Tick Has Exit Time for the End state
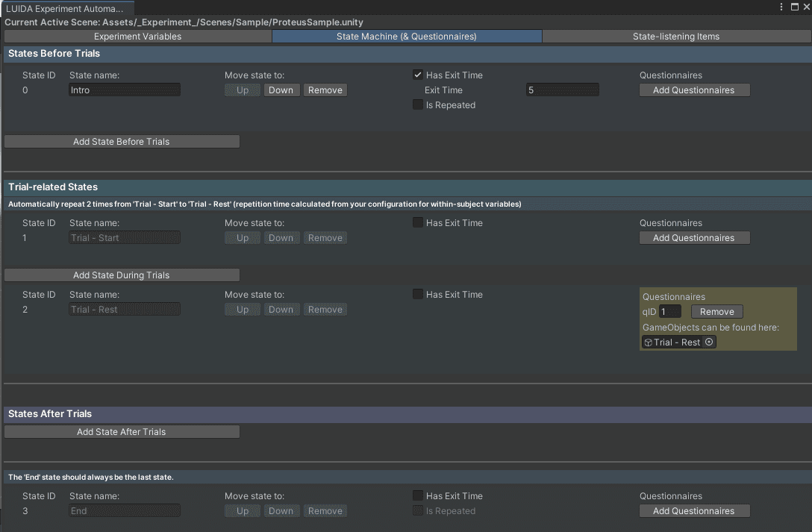The width and height of the screenshot is (812, 532). pyautogui.click(x=417, y=495)
